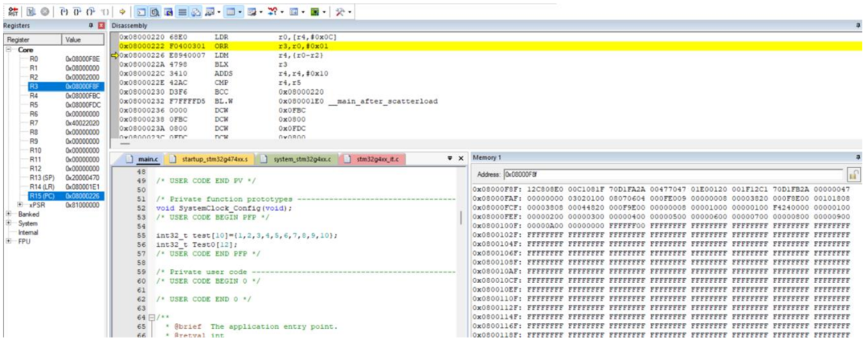Click the Toolbox hammer icon
868x344 pixels.
point(340,11)
